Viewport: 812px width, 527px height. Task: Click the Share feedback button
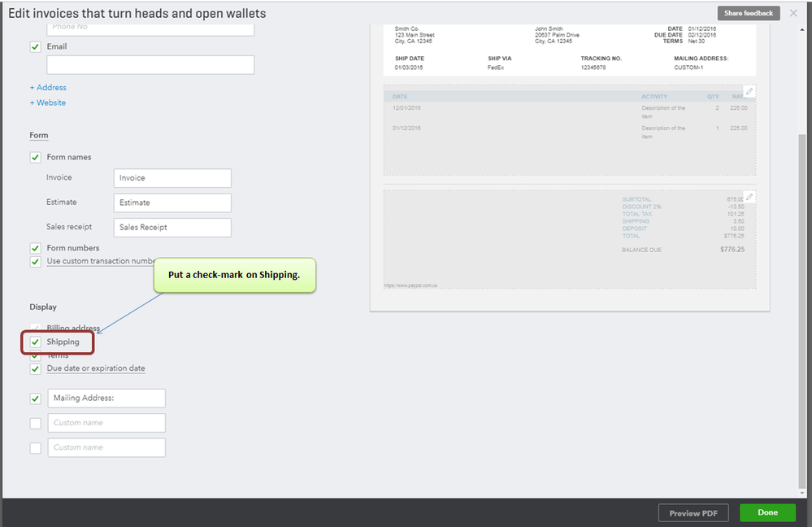pos(748,13)
